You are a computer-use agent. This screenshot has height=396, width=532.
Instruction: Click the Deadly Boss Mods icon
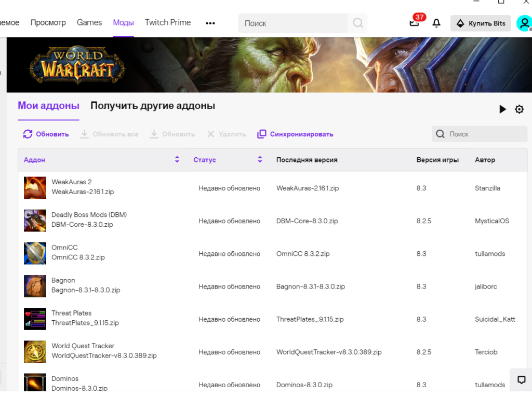click(35, 220)
